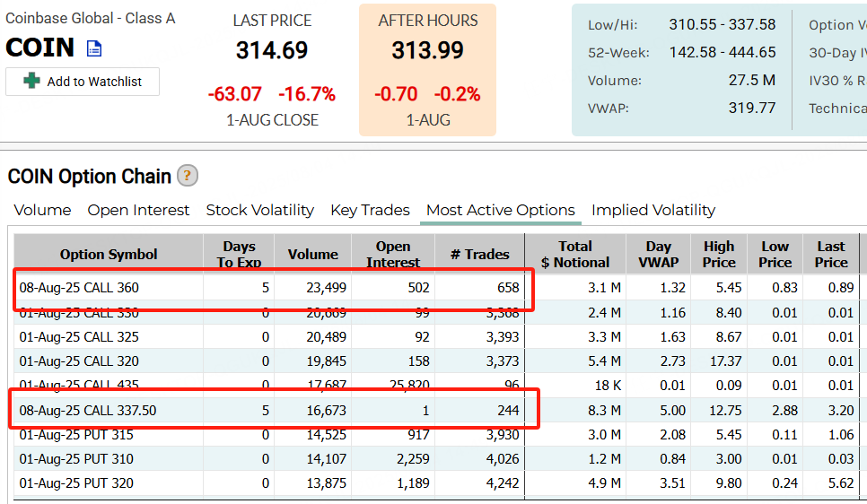The image size is (867, 504).
Task: Click last price 314.69
Action: tap(271, 51)
